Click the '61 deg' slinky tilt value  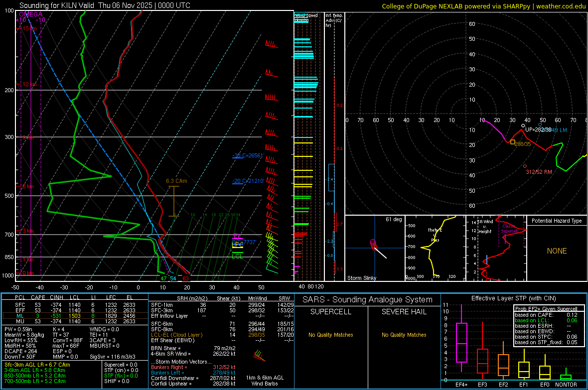394,219
